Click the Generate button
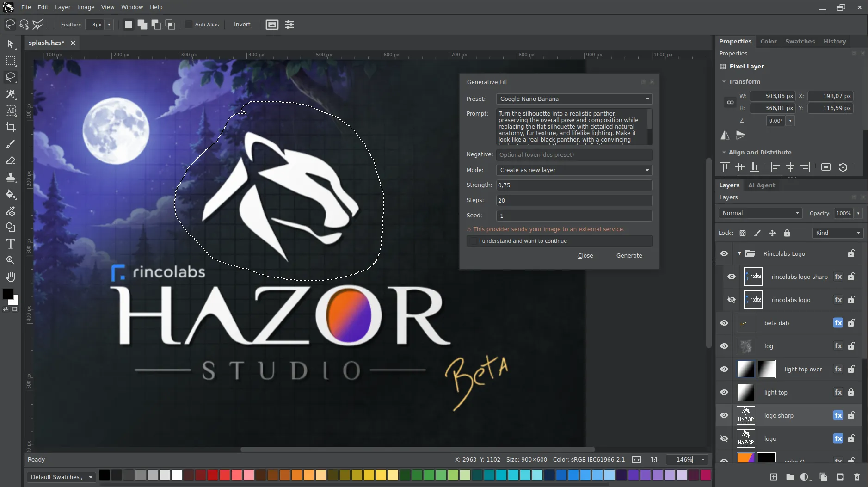The image size is (868, 487). (x=629, y=256)
